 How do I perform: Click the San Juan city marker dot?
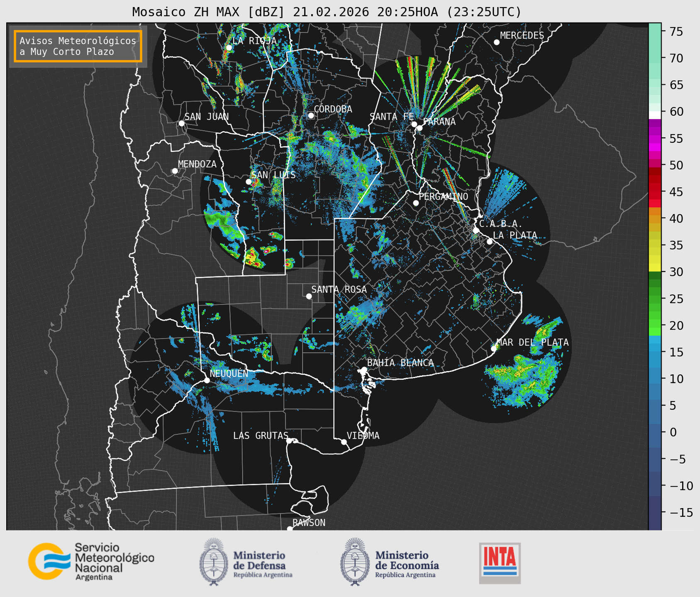click(x=181, y=123)
